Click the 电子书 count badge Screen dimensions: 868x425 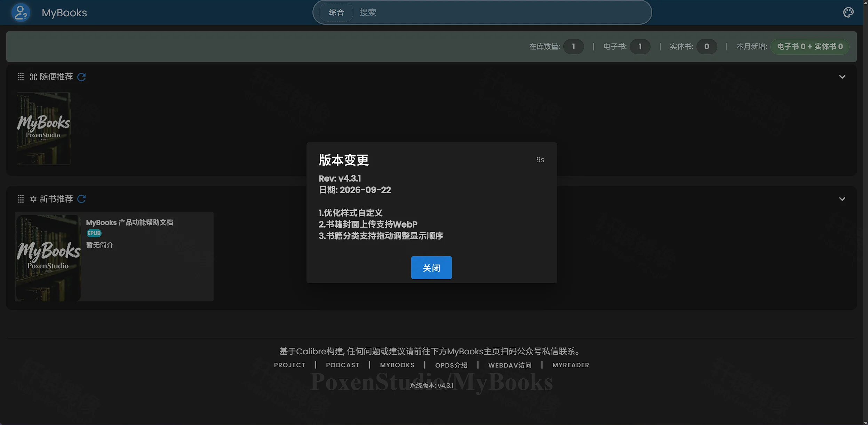[640, 46]
